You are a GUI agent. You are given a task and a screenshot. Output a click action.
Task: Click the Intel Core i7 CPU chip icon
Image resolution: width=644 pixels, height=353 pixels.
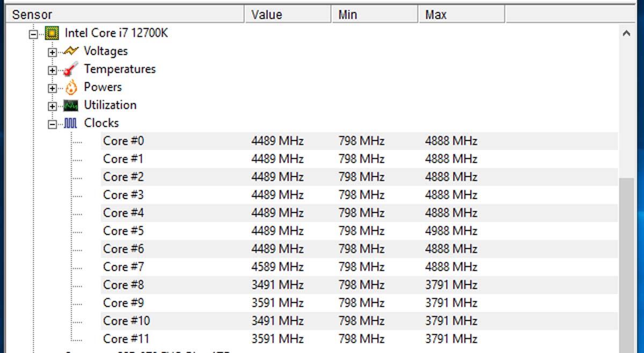coord(52,33)
